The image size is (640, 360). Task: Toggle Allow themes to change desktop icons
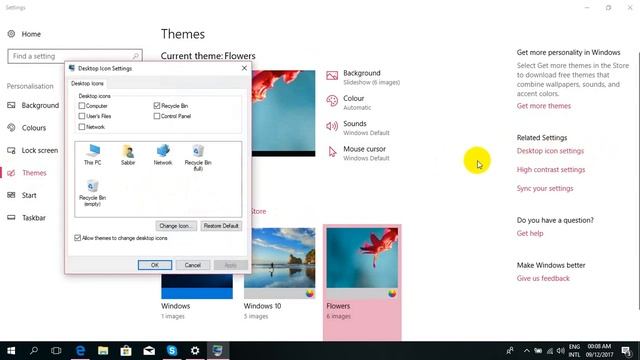point(78,238)
